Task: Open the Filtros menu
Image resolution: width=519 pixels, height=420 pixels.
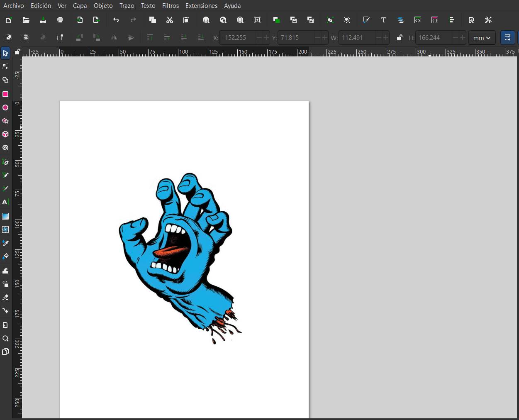Action: point(170,5)
